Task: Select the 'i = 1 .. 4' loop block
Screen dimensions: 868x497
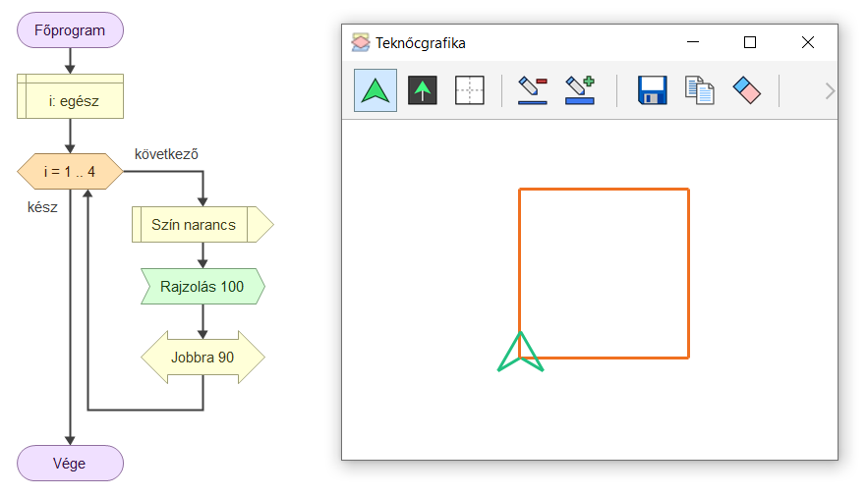Action: (x=70, y=171)
